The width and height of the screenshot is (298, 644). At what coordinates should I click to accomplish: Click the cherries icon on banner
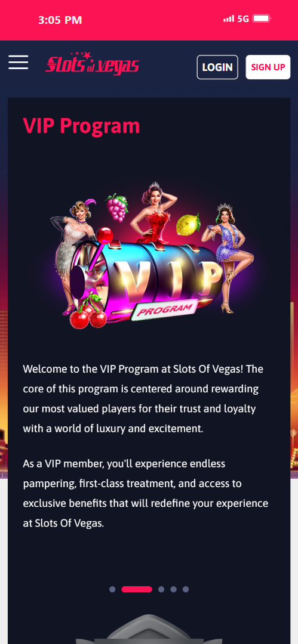(x=88, y=314)
